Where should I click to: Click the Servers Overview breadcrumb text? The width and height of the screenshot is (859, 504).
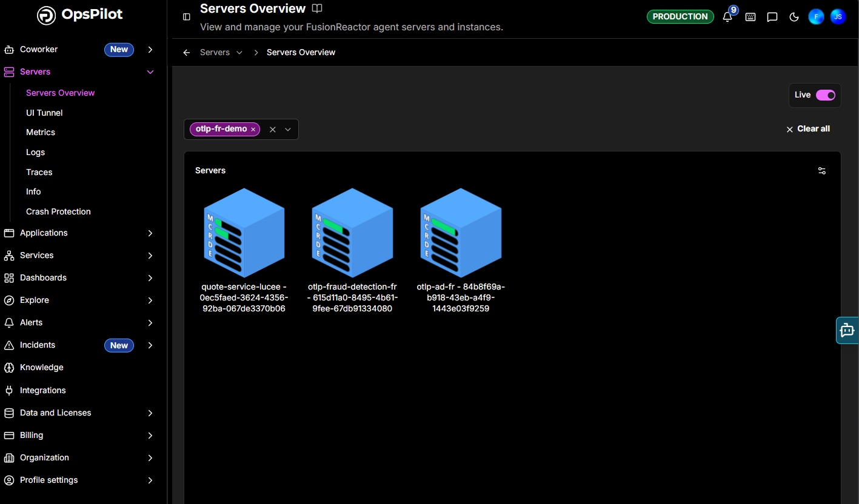tap(301, 53)
